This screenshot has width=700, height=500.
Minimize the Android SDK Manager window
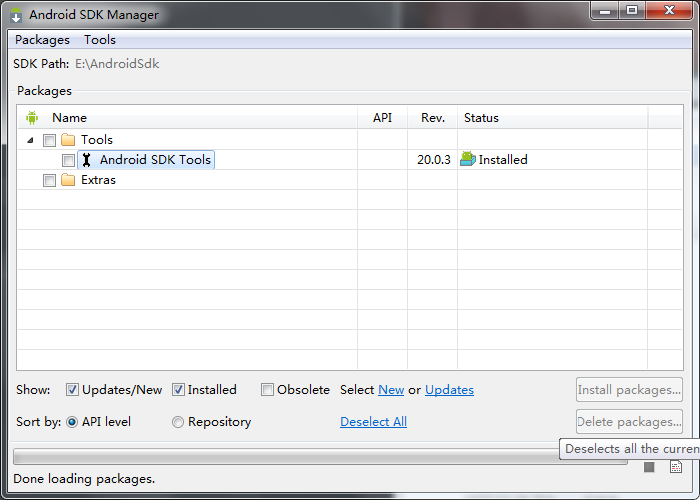point(605,11)
